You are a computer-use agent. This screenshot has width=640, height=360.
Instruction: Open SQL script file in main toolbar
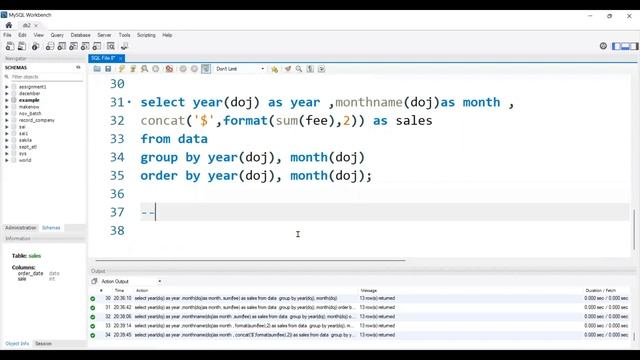(x=22, y=47)
